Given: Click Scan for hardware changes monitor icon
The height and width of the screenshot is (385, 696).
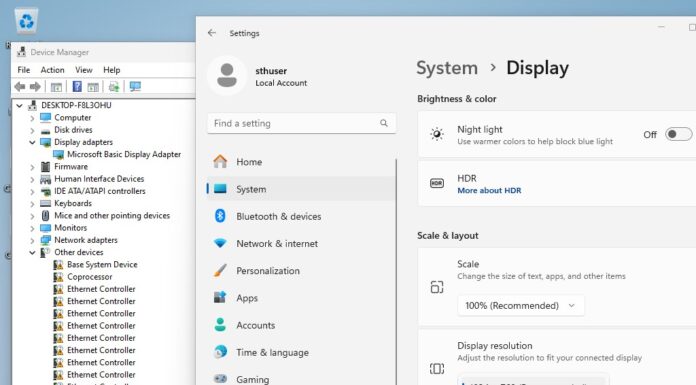Looking at the screenshot, I should tap(135, 87).
